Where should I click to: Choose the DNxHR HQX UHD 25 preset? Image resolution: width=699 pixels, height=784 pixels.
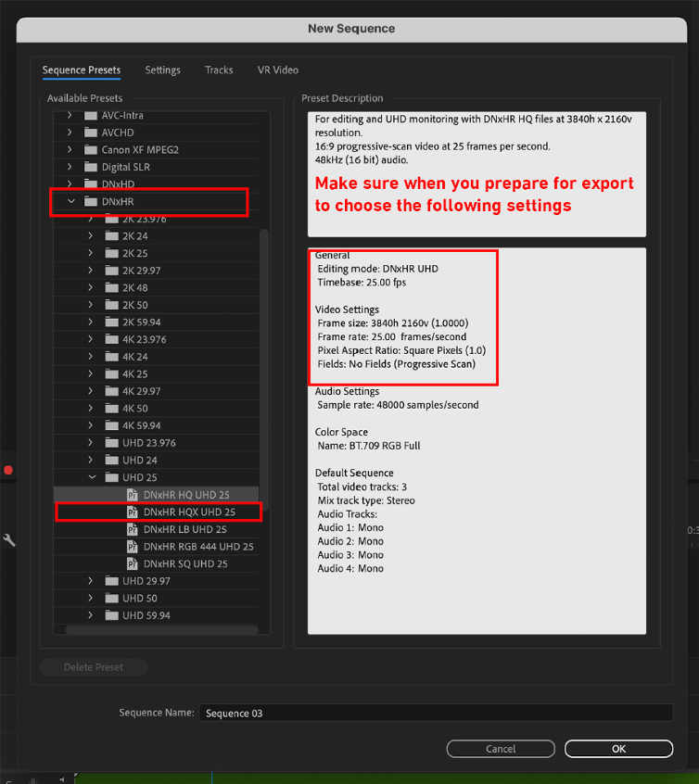click(189, 512)
